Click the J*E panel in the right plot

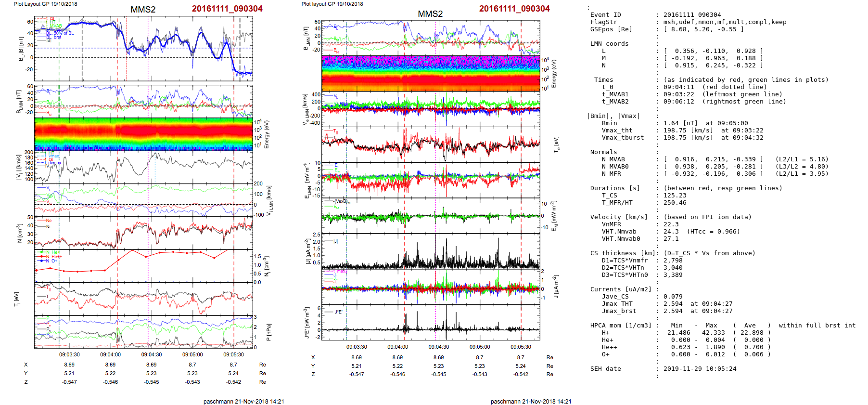pyautogui.click(x=431, y=322)
